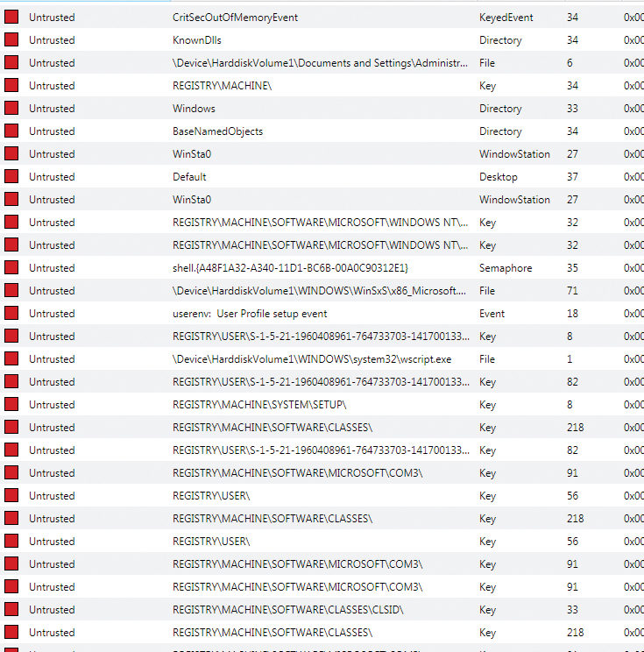Select the userenv User Profile setup event

coord(262,314)
